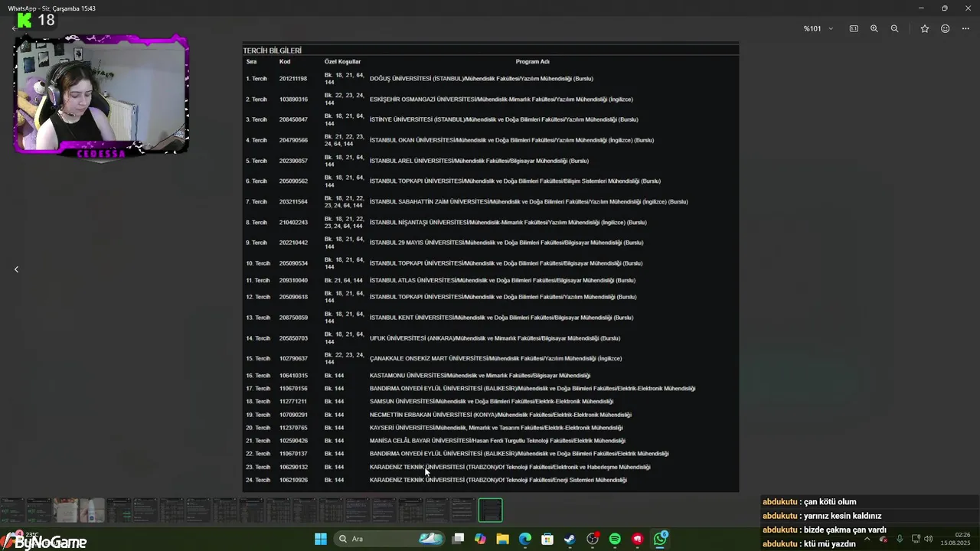
Task: Select the highlighted last thumbnail in strip
Action: coord(490,510)
